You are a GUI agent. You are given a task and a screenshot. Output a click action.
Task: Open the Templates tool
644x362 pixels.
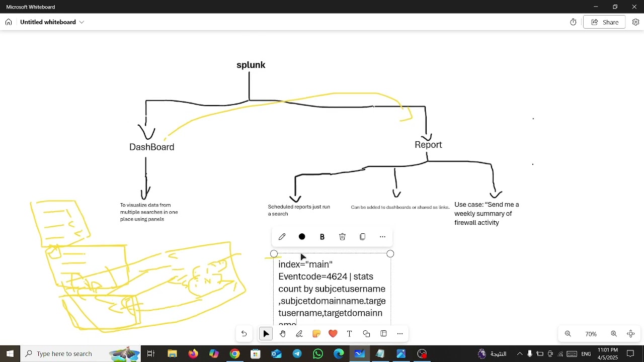click(x=383, y=334)
